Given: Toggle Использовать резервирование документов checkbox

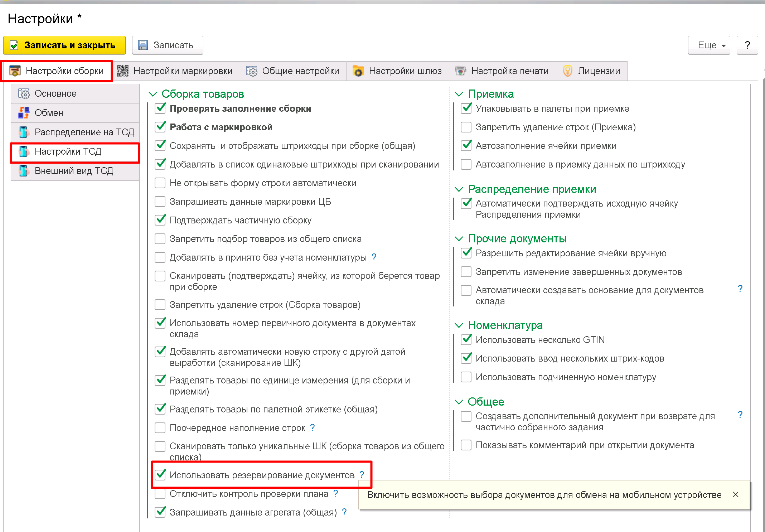Looking at the screenshot, I should [x=160, y=475].
